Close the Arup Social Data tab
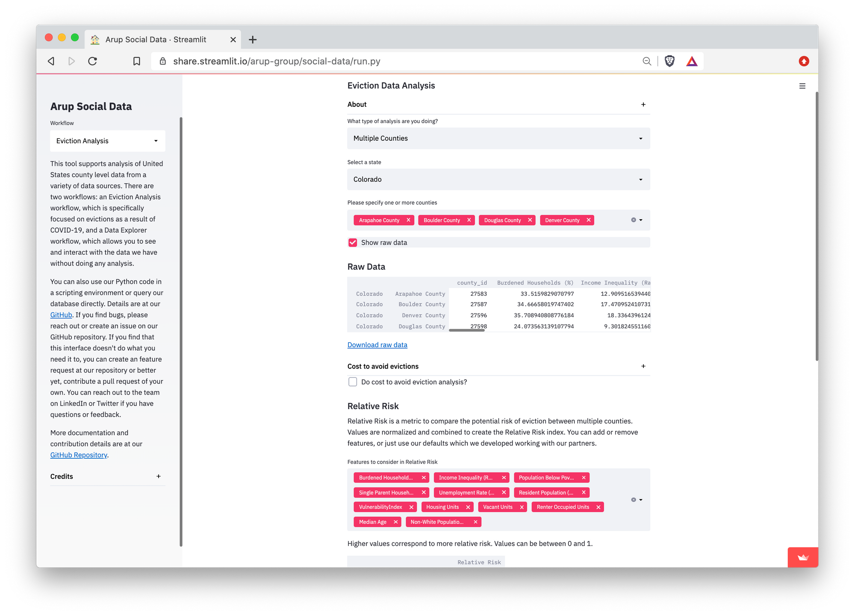Viewport: 855px width, 616px height. point(233,40)
